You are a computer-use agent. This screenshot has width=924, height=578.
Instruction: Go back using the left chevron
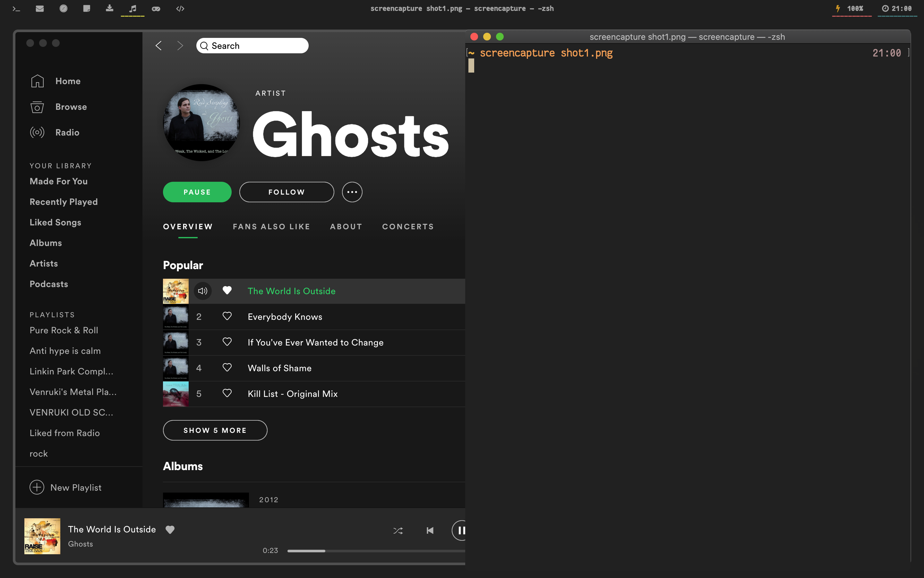[x=159, y=46]
